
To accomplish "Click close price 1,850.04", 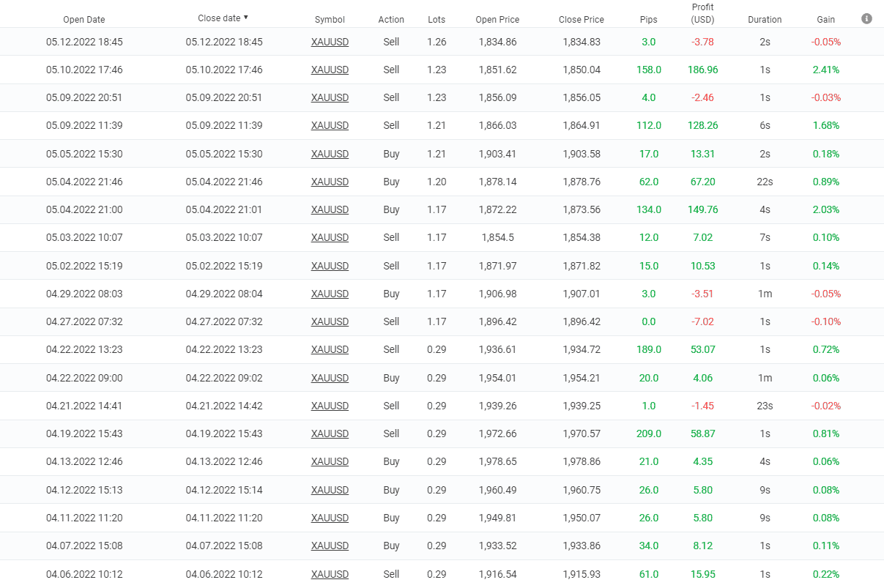I will 582,70.
